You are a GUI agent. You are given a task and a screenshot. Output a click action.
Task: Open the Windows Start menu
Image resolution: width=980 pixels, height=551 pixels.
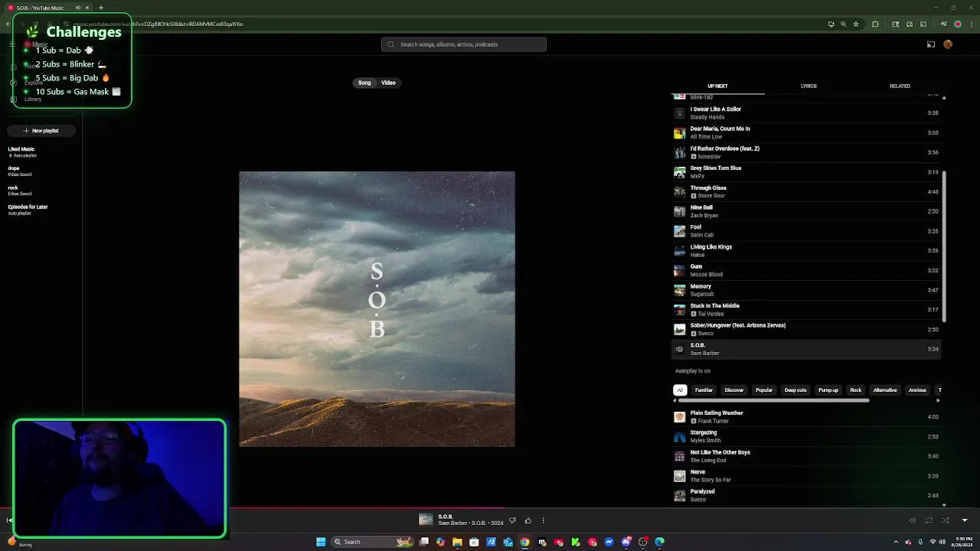[x=321, y=542]
